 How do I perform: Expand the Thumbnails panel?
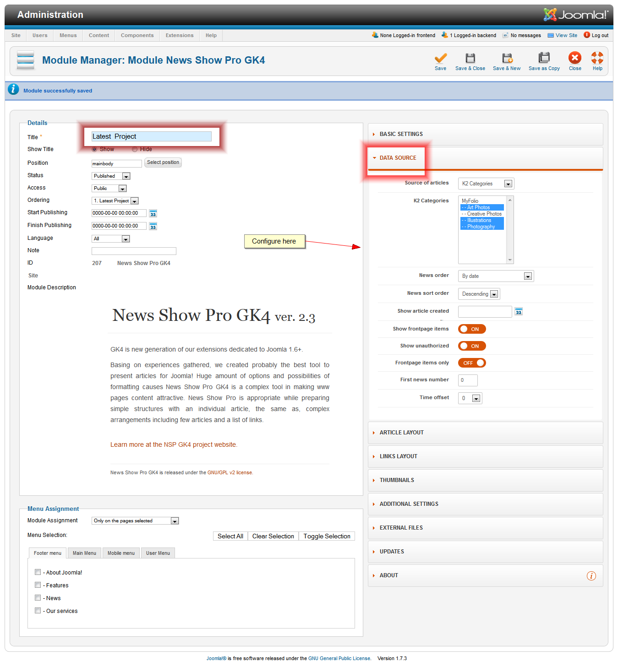coord(485,480)
